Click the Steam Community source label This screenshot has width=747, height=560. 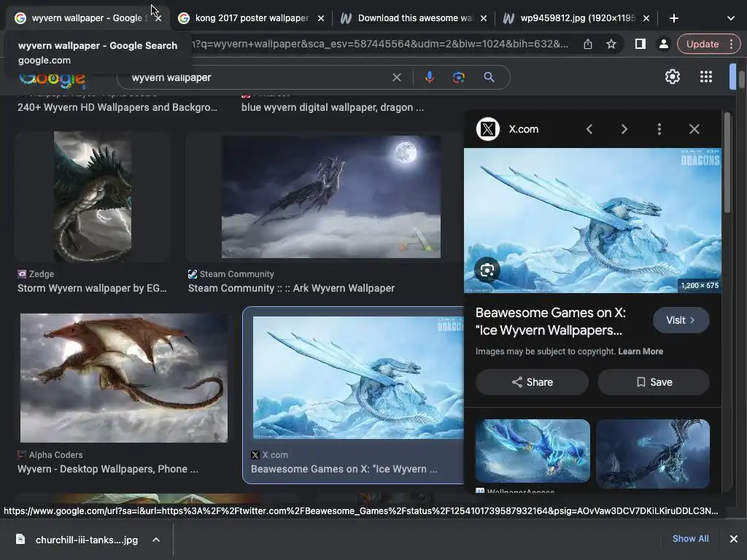[237, 274]
